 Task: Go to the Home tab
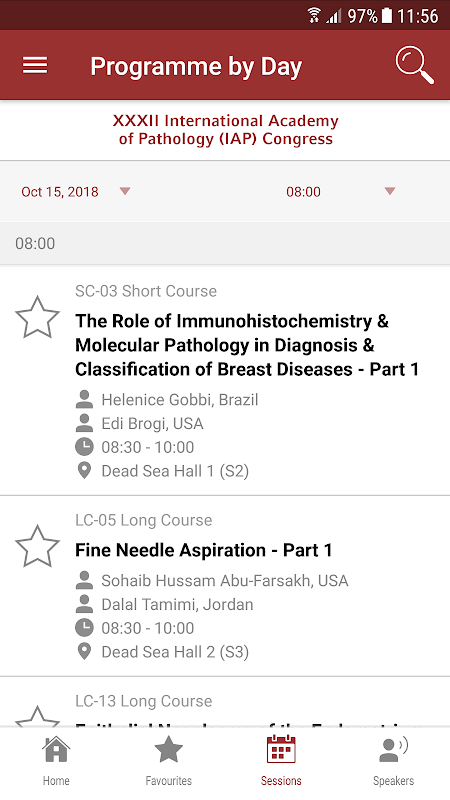click(56, 761)
